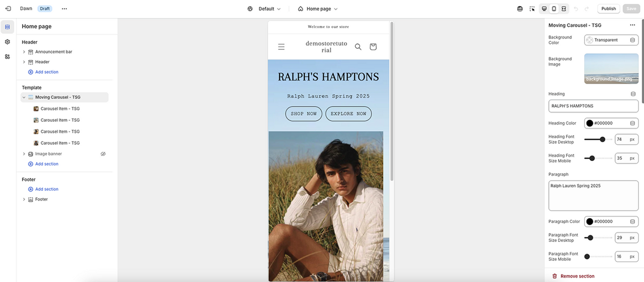
Task: Click the home icon beside Home page
Action: point(301,9)
